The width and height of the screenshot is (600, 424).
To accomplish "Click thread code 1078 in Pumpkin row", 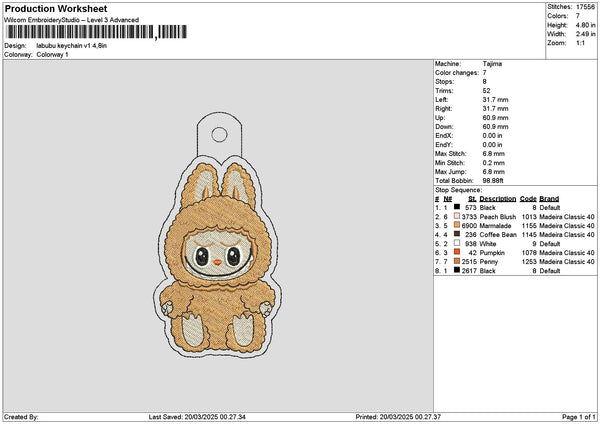I will (x=529, y=253).
